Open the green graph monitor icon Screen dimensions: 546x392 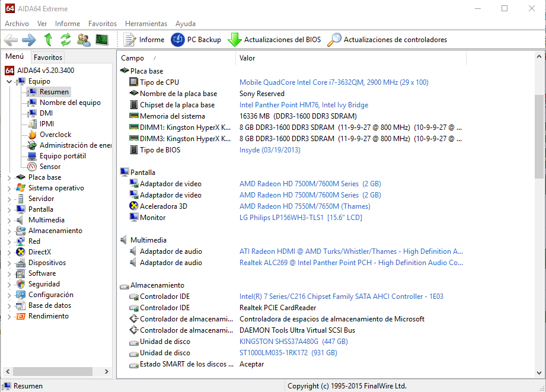point(102,40)
